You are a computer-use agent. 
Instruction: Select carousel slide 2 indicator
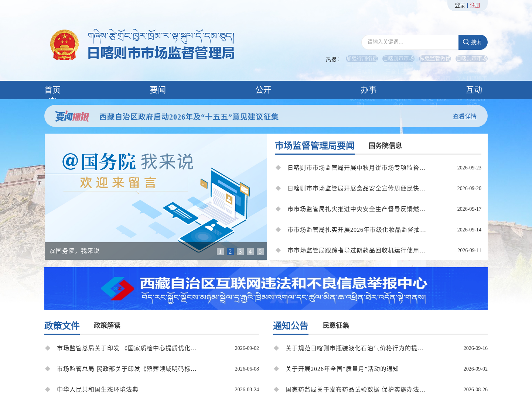[230, 251]
